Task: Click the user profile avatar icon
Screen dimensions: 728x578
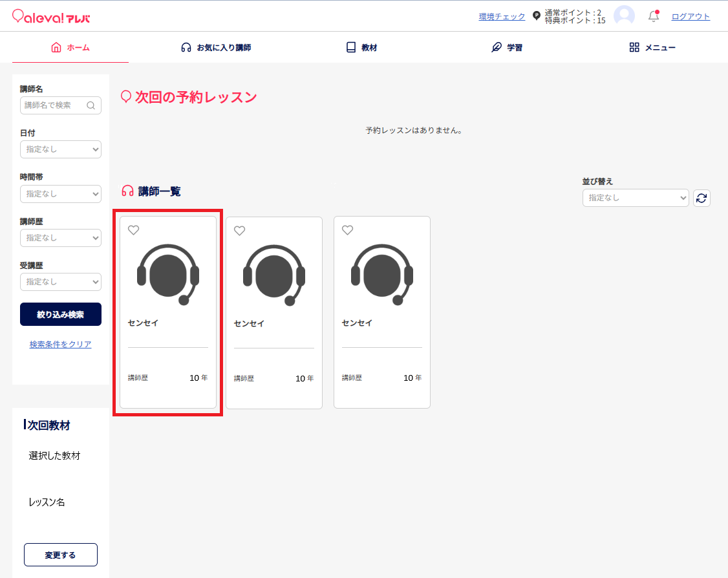Action: click(624, 16)
